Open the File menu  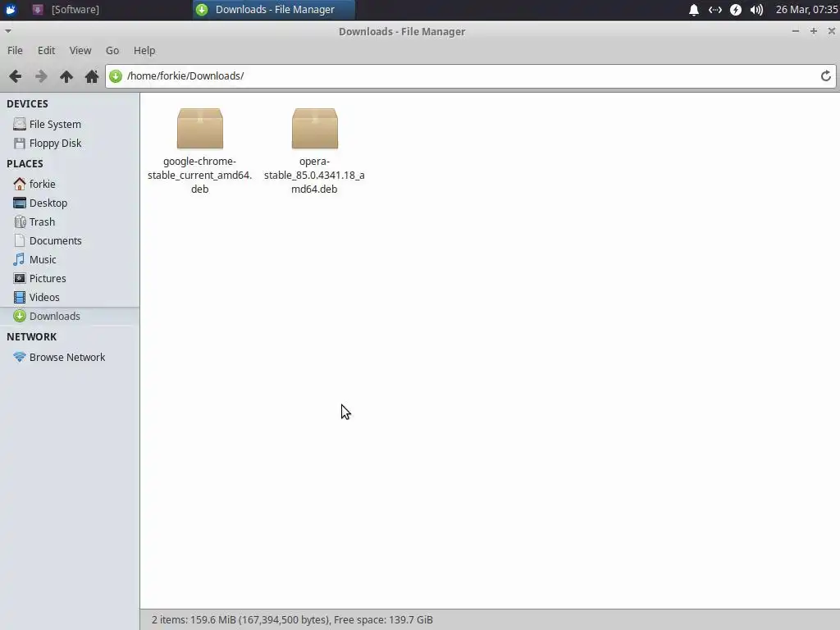15,50
